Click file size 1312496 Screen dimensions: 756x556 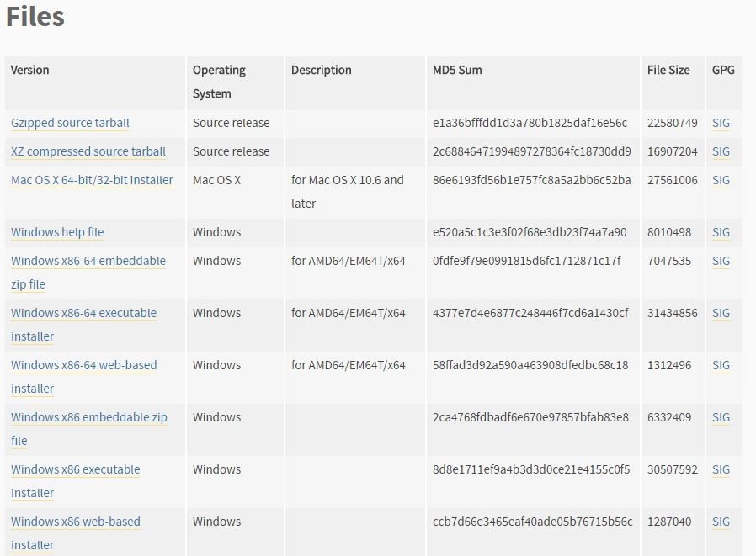(x=669, y=365)
